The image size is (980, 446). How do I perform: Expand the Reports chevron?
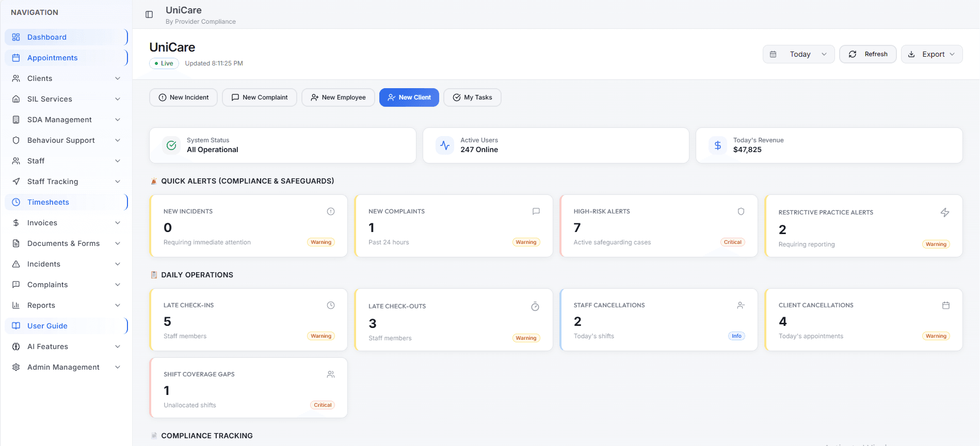[118, 305]
